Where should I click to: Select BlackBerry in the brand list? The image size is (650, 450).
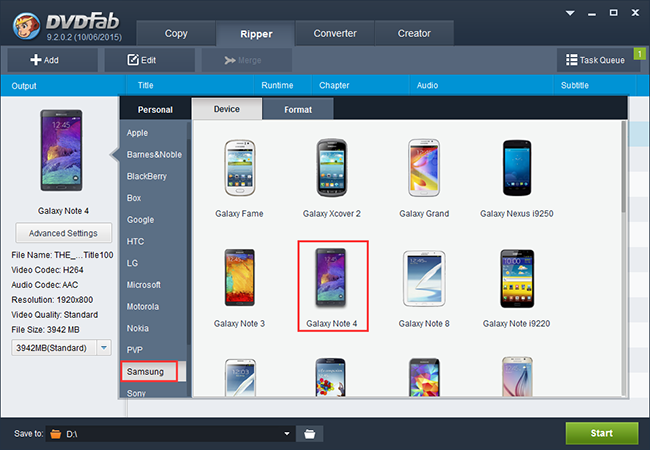[x=147, y=176]
